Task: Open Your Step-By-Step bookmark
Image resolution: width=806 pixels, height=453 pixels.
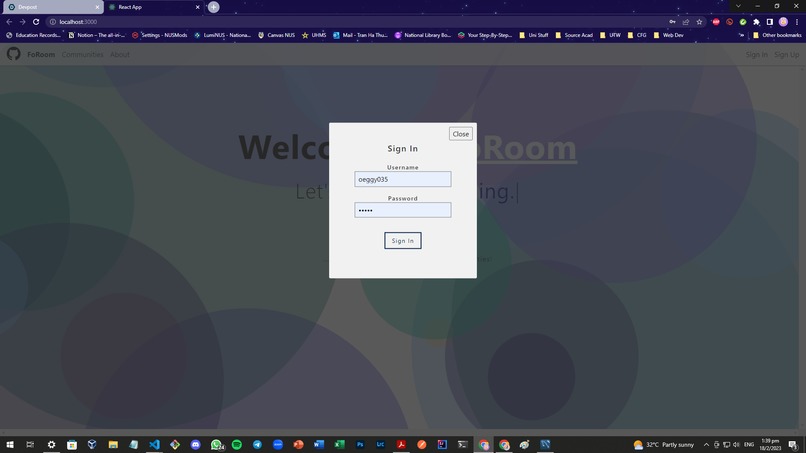Action: (485, 35)
